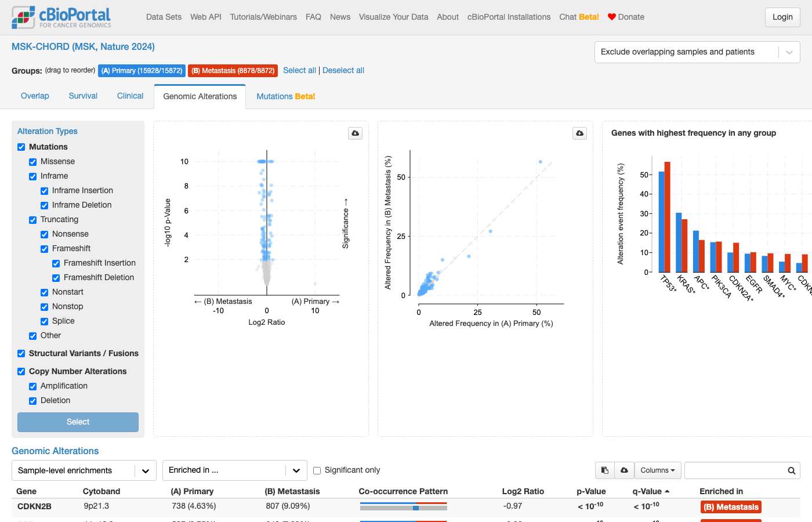The image size is (812, 522).
Task: Open the Sample-level enrichments dropdown
Action: pyautogui.click(x=84, y=470)
